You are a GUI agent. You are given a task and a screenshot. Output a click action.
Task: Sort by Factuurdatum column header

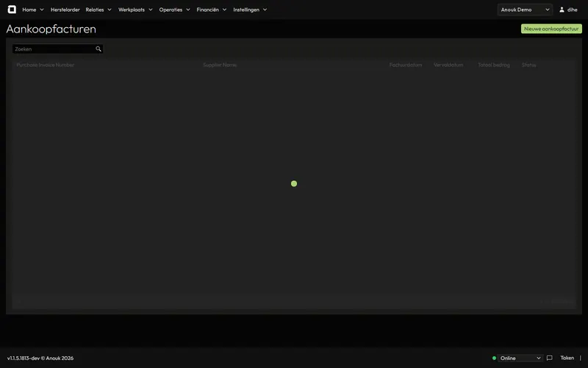coord(406,65)
